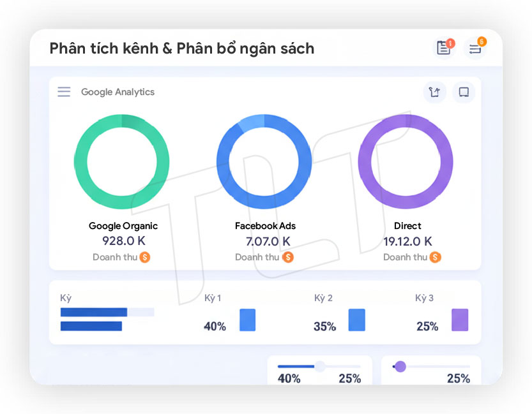532x414 pixels.
Task: Click the coin icon under Facebook Ads
Action: [288, 257]
